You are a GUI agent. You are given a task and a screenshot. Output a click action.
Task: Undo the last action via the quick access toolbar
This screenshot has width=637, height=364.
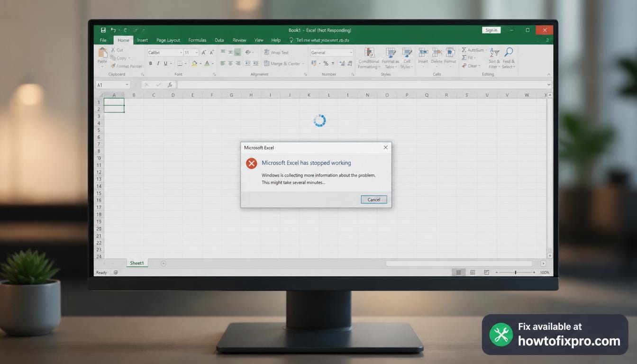click(113, 30)
